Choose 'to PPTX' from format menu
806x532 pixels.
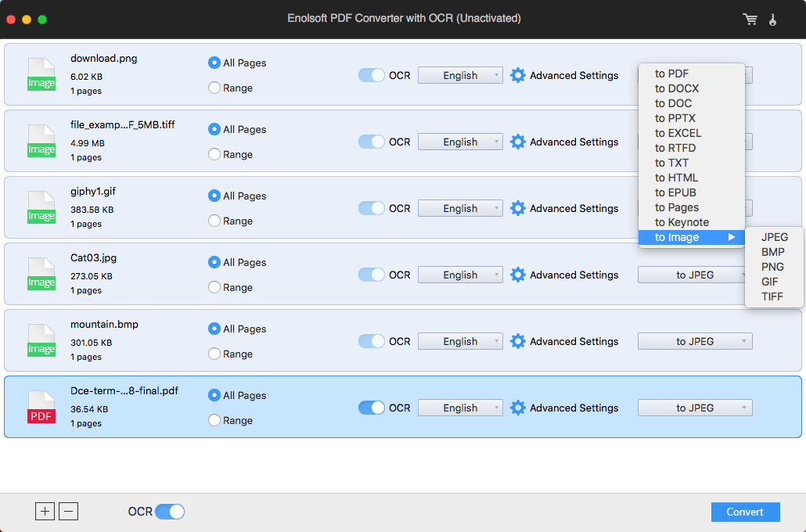(x=692, y=118)
